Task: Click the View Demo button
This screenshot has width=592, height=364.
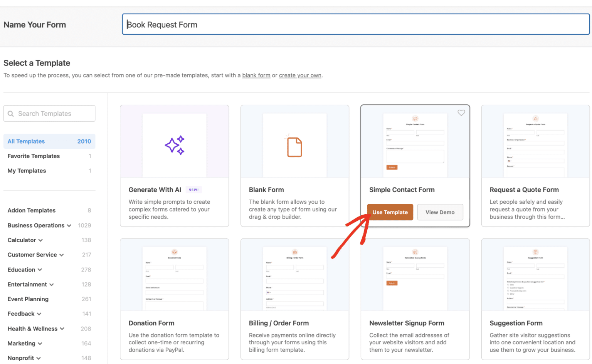Action: pyautogui.click(x=440, y=212)
